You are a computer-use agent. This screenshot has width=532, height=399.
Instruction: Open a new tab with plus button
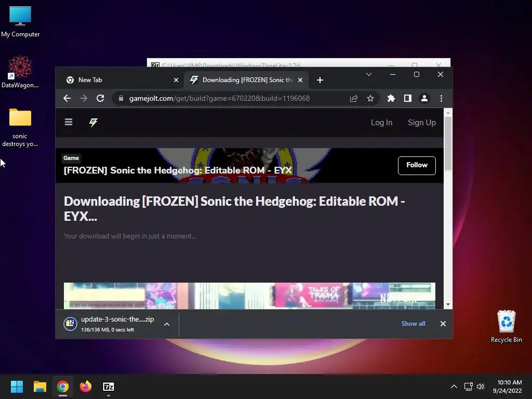(320, 80)
